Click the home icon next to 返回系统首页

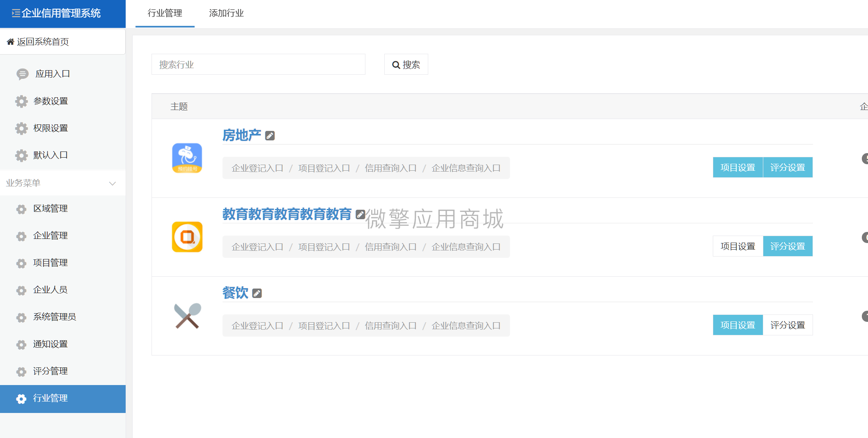pos(11,42)
